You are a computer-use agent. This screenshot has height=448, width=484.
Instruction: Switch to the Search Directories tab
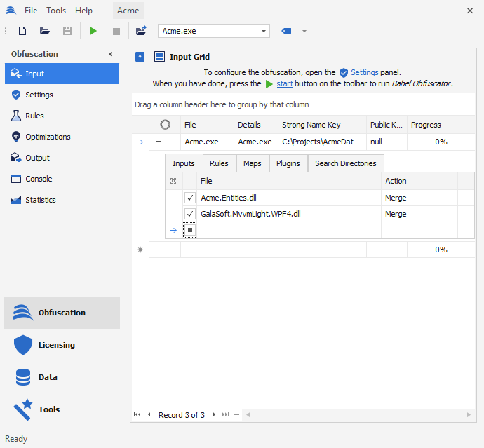(x=345, y=163)
